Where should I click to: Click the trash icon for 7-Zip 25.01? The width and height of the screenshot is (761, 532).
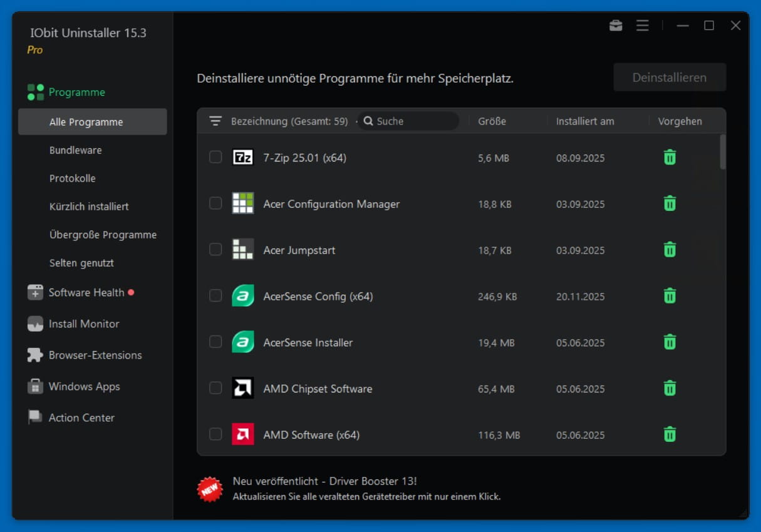(x=670, y=157)
